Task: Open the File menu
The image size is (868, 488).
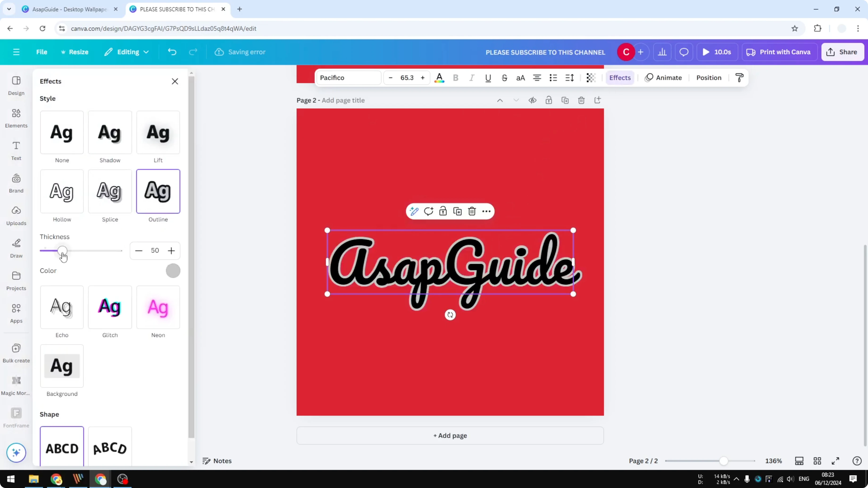Action: click(x=42, y=52)
